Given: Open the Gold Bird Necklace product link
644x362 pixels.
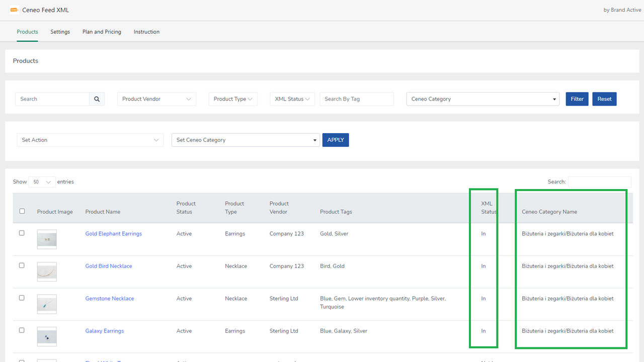Looking at the screenshot, I should [109, 266].
